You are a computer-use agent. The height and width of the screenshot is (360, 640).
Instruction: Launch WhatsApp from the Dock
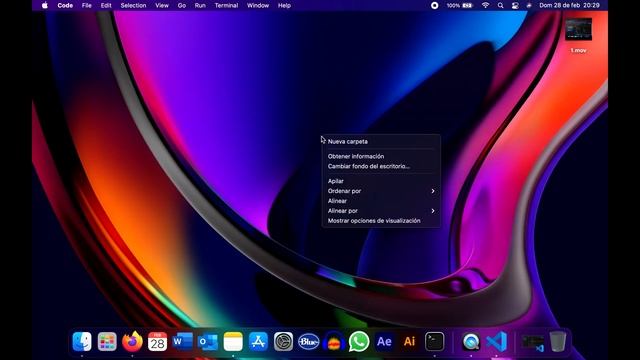tap(359, 341)
